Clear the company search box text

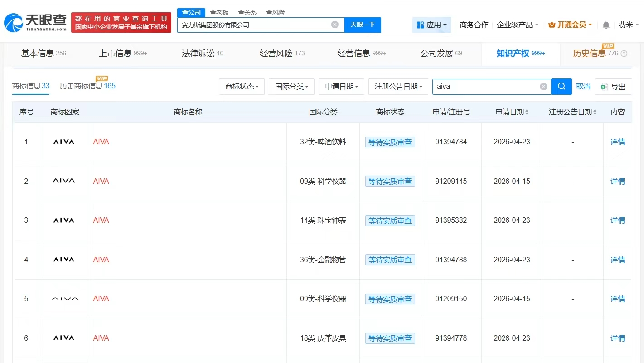[335, 25]
